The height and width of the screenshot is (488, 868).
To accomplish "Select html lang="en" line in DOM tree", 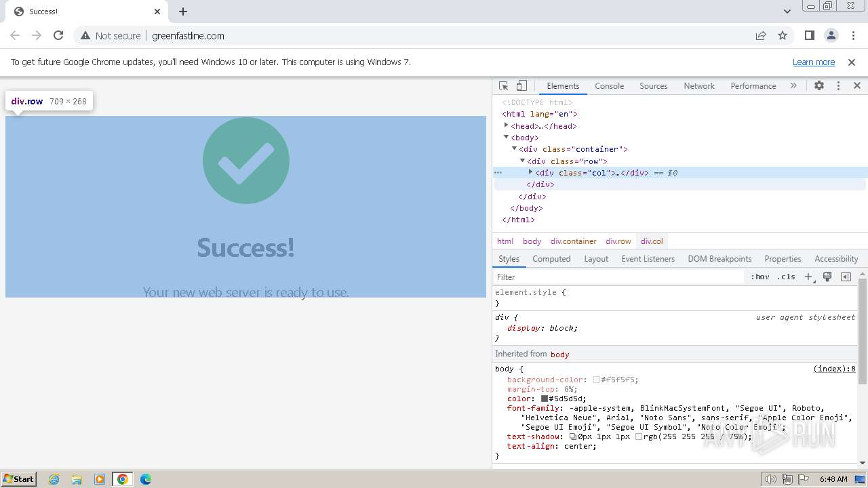I will [x=540, y=114].
